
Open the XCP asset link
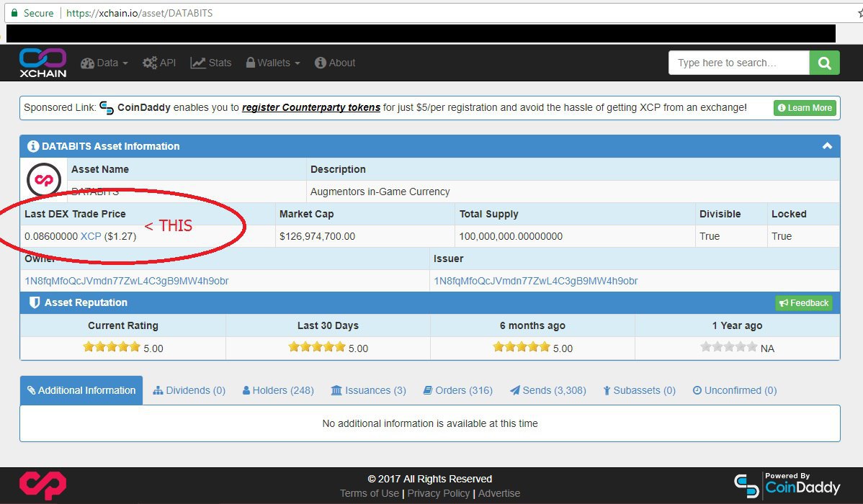(x=91, y=236)
